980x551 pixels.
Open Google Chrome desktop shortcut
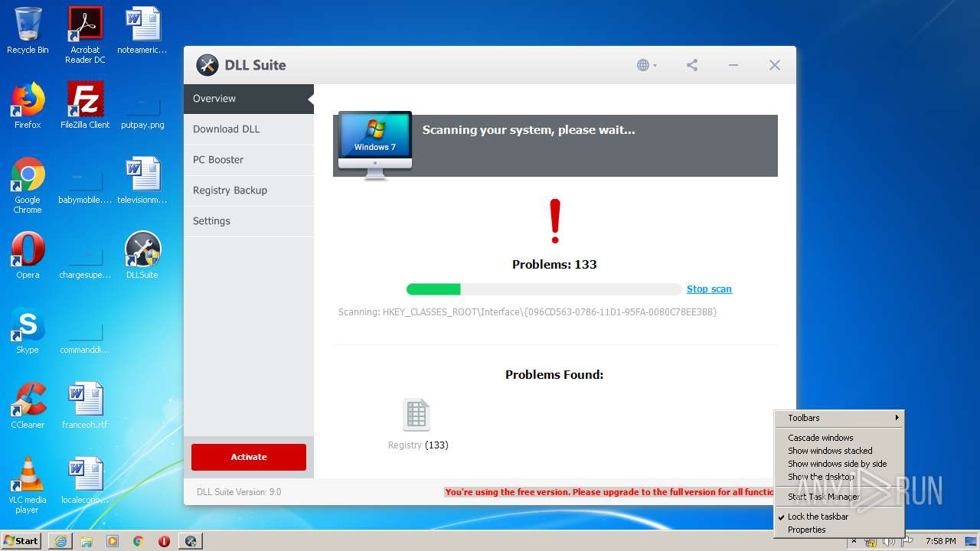tap(28, 186)
